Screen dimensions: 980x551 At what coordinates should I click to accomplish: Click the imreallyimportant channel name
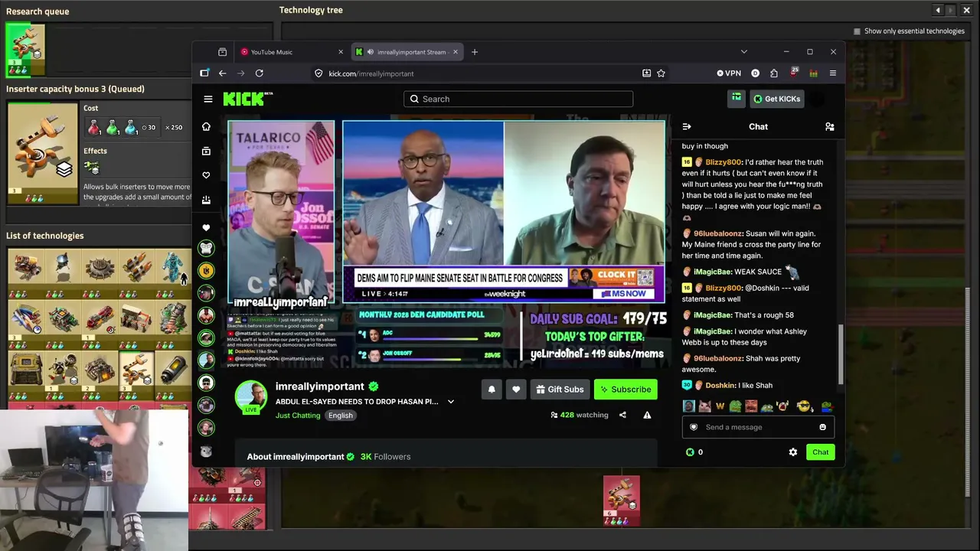pyautogui.click(x=320, y=386)
